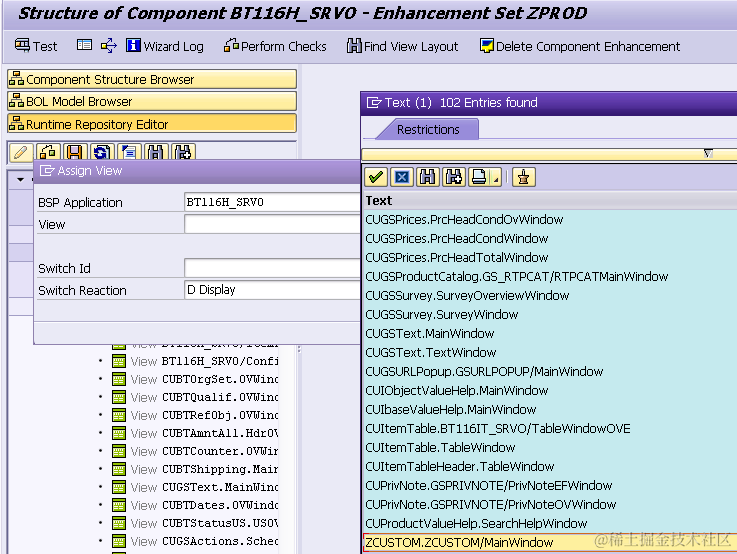Viewport: 737px width, 554px height.
Task: Expand the restrictions panel triangle
Action: [708, 153]
